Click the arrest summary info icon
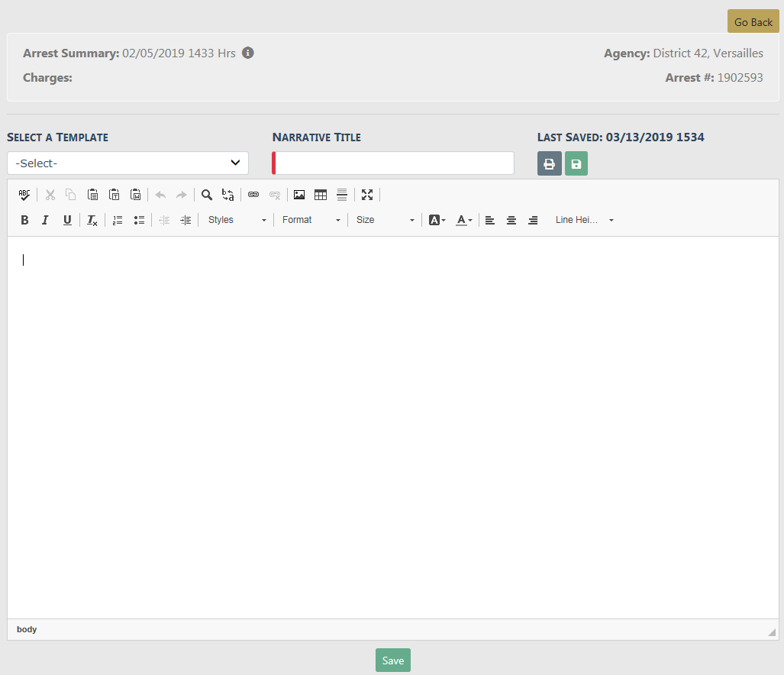Screen dimensions: 784x675 (247, 53)
